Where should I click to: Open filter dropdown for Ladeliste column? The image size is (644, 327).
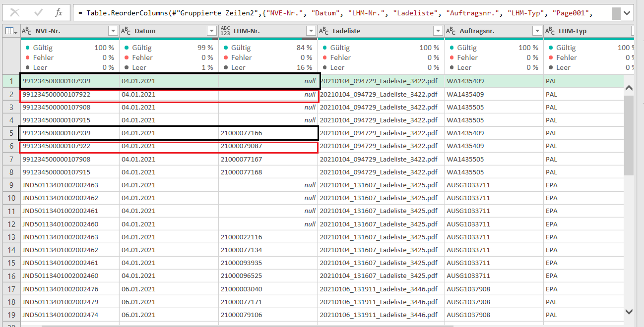click(438, 31)
